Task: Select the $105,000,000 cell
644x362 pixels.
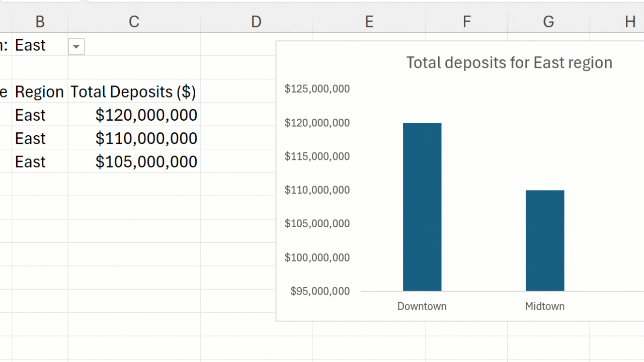Action: pyautogui.click(x=146, y=161)
